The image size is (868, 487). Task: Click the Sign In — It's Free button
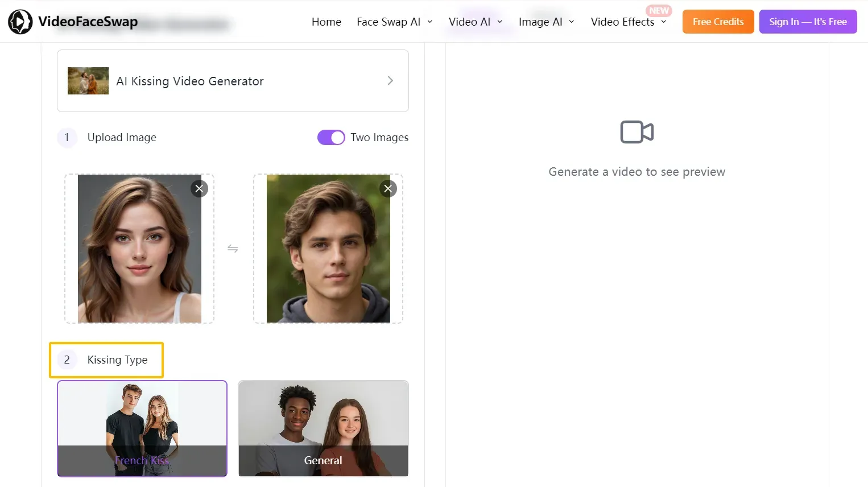pos(808,21)
